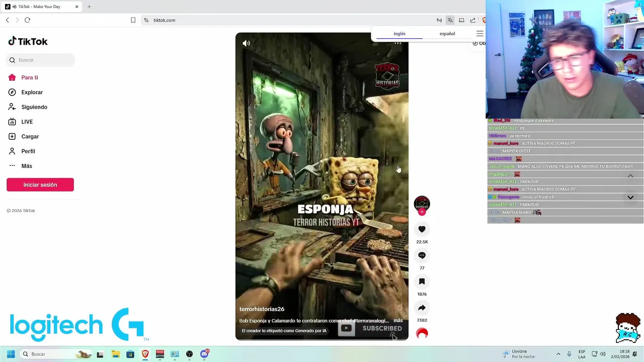
Task: Open the translate popup hamburger menu
Action: pyautogui.click(x=479, y=34)
